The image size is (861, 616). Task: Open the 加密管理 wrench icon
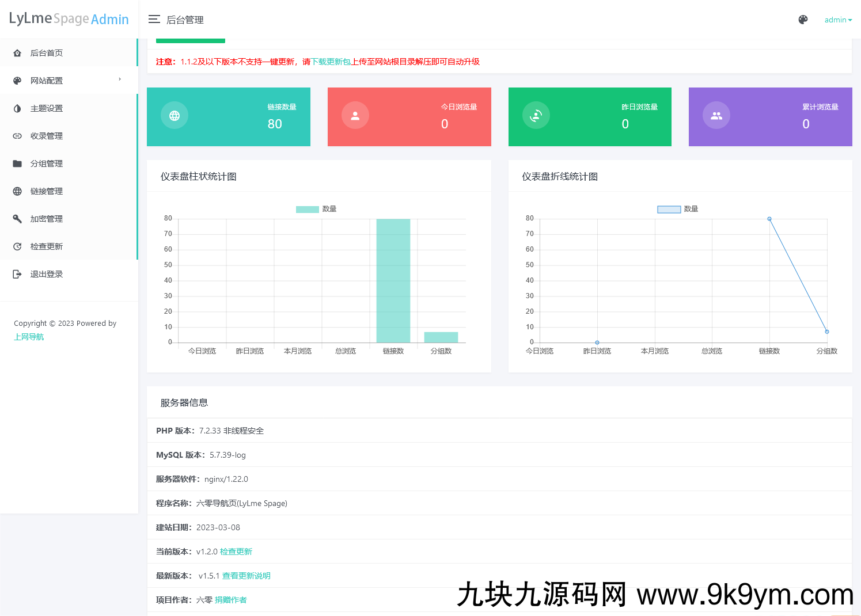[17, 218]
